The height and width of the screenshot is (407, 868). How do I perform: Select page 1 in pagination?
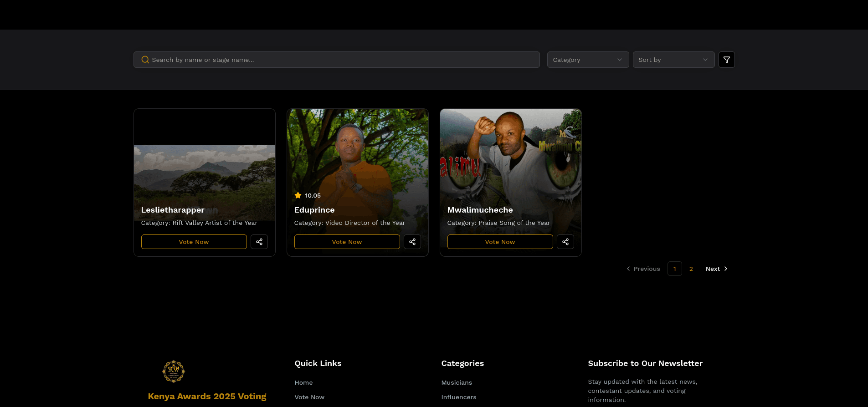point(674,269)
